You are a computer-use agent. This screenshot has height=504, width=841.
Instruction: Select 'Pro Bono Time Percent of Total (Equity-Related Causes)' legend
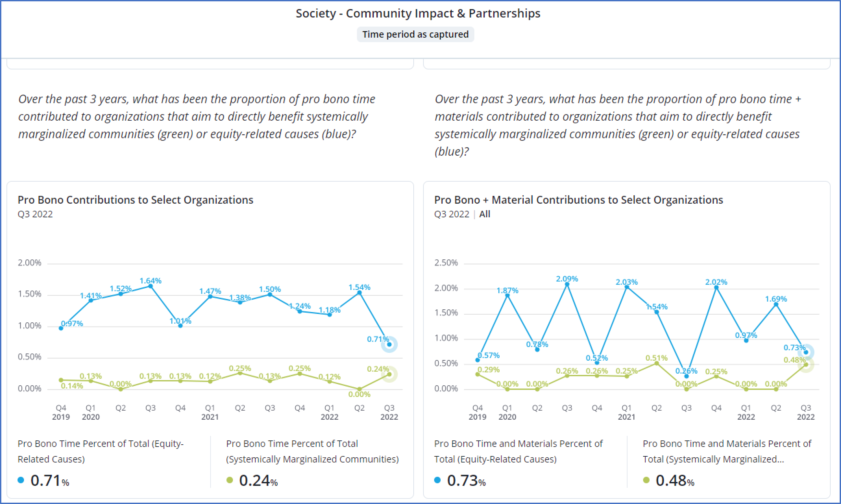click(x=101, y=451)
